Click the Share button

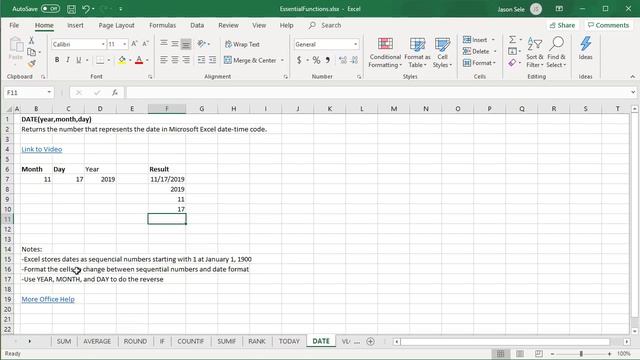[x=562, y=25]
